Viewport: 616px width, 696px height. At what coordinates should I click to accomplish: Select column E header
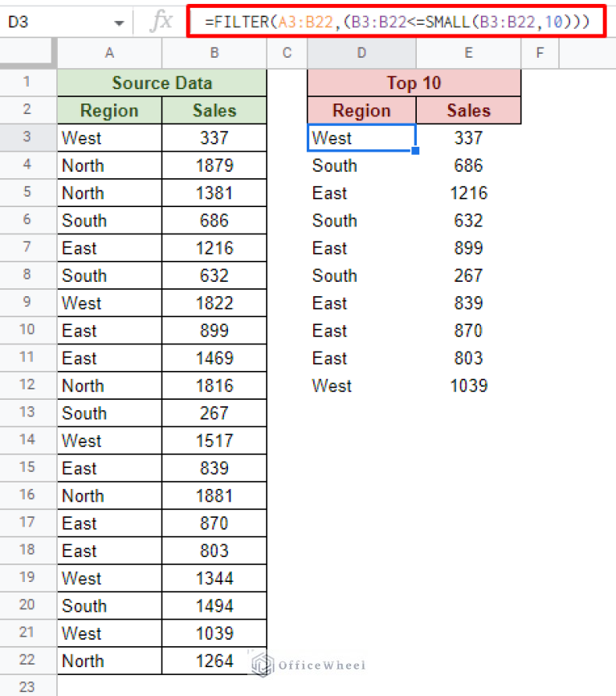click(468, 53)
